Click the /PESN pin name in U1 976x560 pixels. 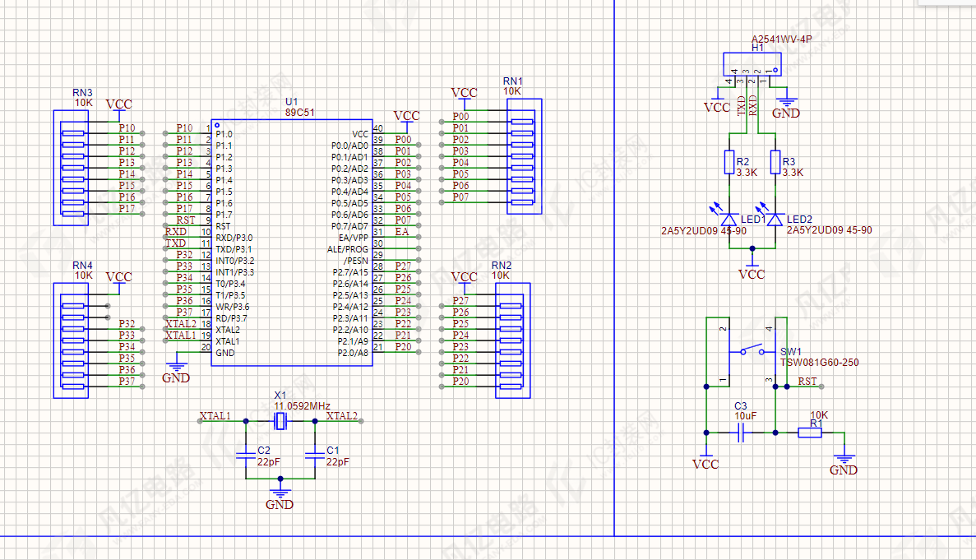point(356,261)
